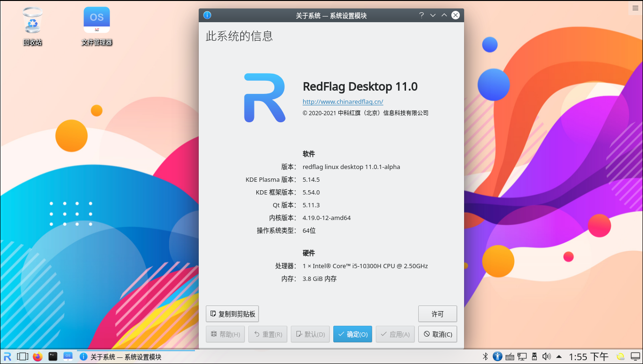Click the RedFlag Desktop 11.0 heading
This screenshot has height=364, width=643.
click(x=360, y=87)
